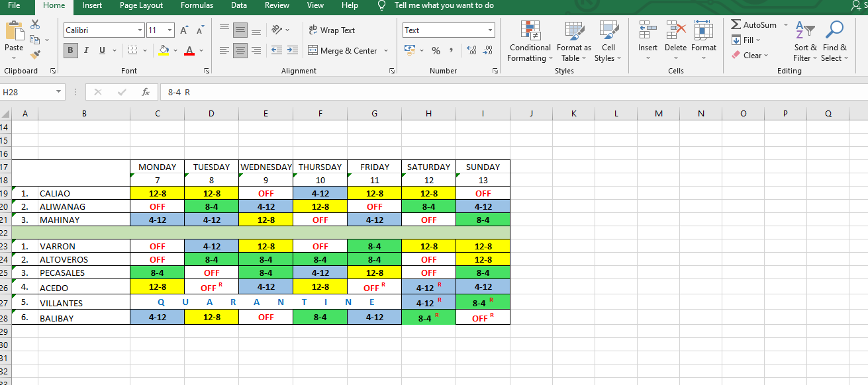Image resolution: width=868 pixels, height=385 pixels.
Task: Toggle Merge & Center
Action: pos(342,50)
